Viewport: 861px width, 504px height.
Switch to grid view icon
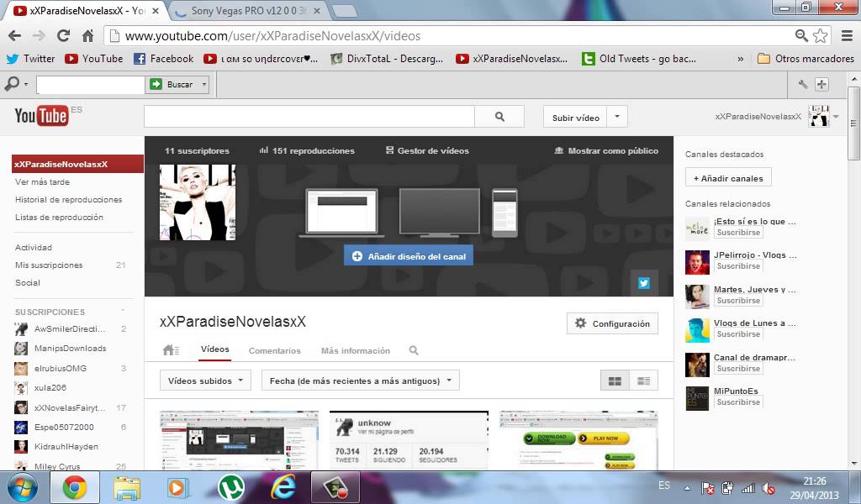tap(615, 381)
